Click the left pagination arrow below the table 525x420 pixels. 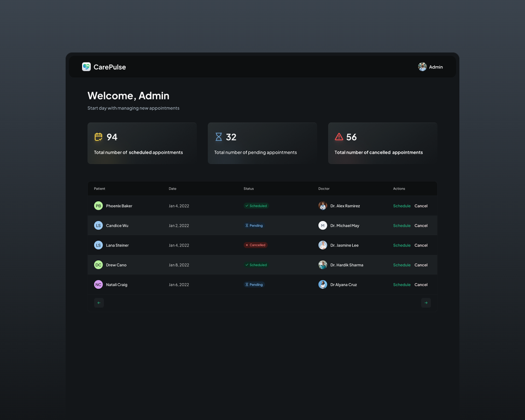(99, 302)
